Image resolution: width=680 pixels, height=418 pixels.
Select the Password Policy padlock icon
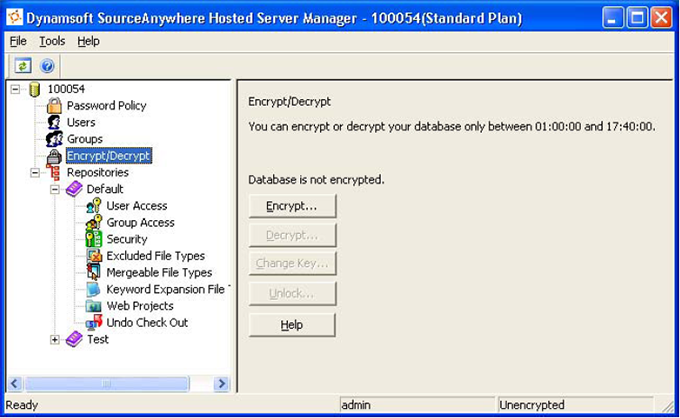(x=54, y=106)
